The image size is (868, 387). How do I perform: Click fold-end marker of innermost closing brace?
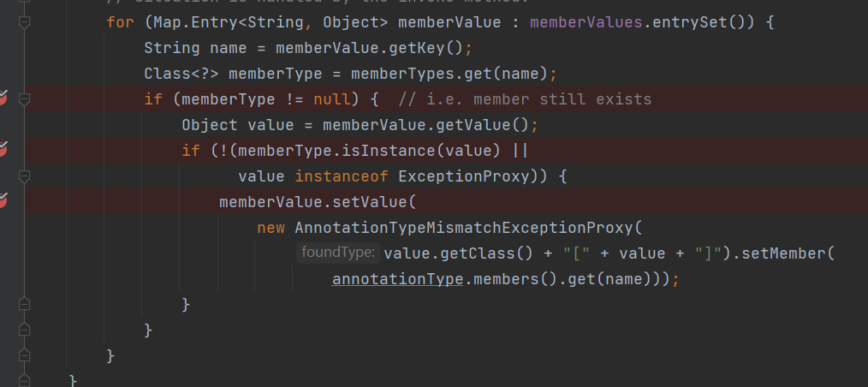(x=24, y=304)
